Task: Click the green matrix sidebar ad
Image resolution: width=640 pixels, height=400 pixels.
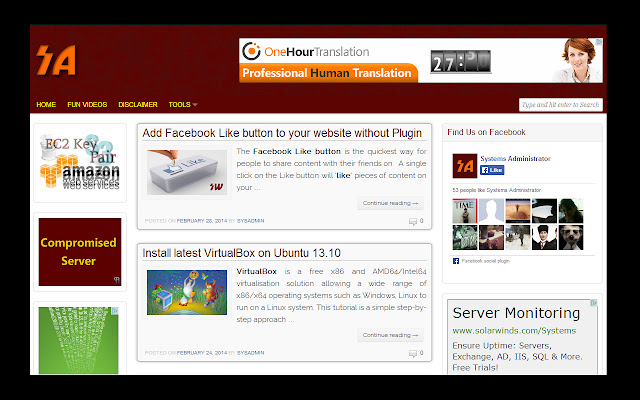Action: click(78, 340)
